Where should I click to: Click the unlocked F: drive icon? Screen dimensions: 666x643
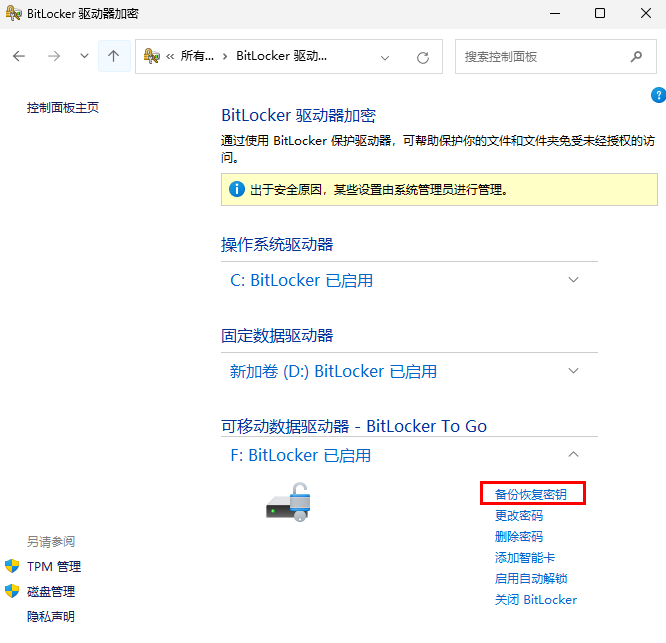click(x=289, y=501)
